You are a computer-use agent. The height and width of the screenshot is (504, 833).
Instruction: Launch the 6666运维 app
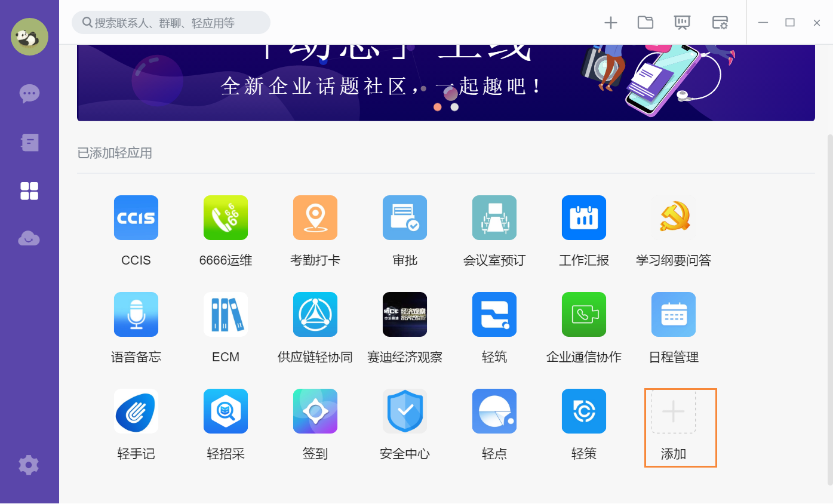tap(226, 218)
